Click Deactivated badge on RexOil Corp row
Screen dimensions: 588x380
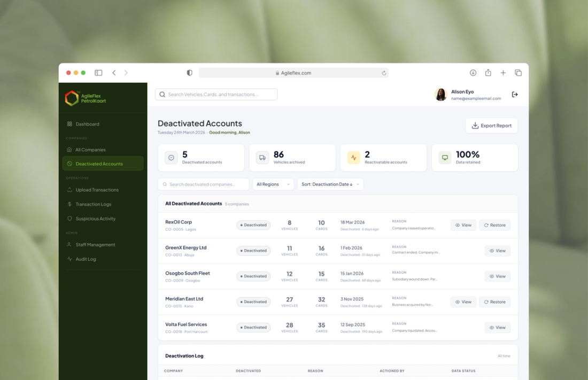[x=253, y=225]
